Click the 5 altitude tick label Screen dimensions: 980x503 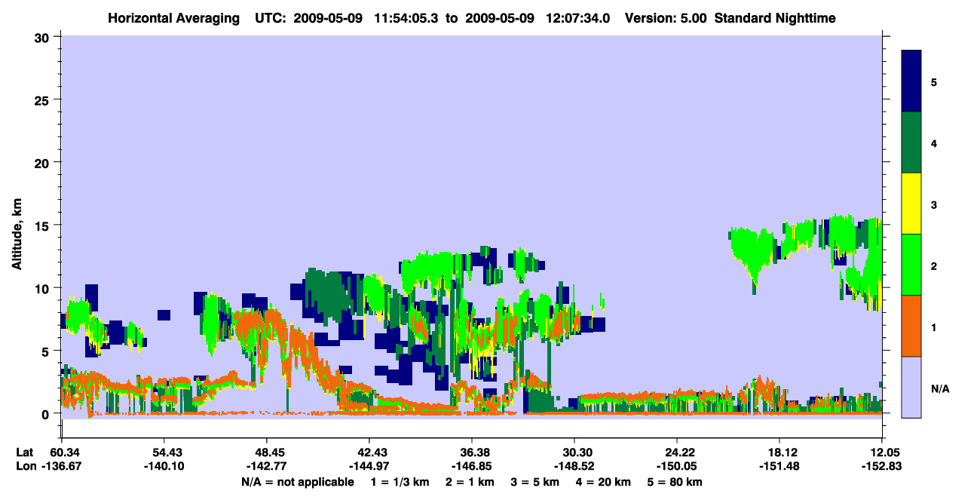(x=47, y=351)
